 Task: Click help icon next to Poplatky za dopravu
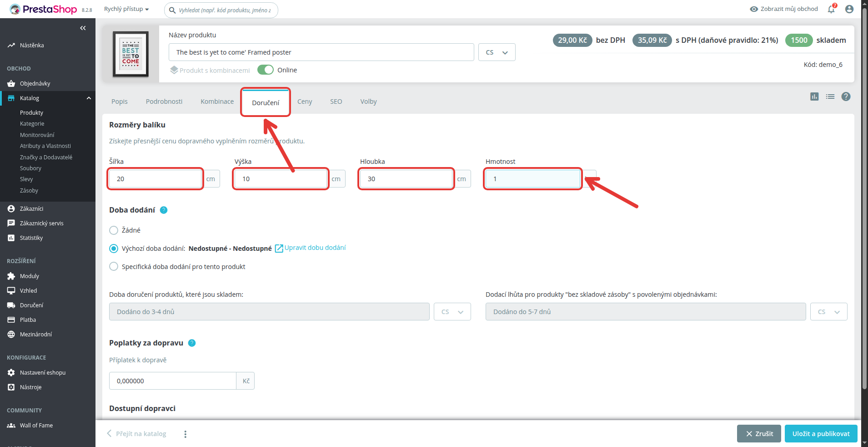(192, 343)
